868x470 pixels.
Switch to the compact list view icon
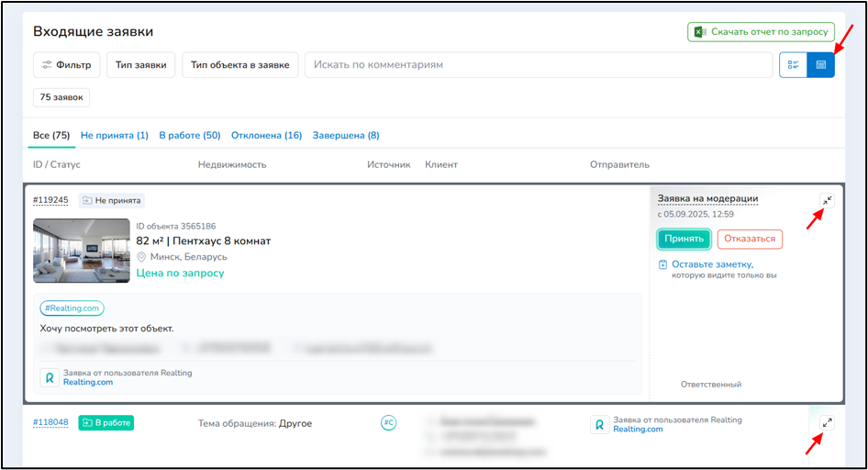(x=793, y=65)
